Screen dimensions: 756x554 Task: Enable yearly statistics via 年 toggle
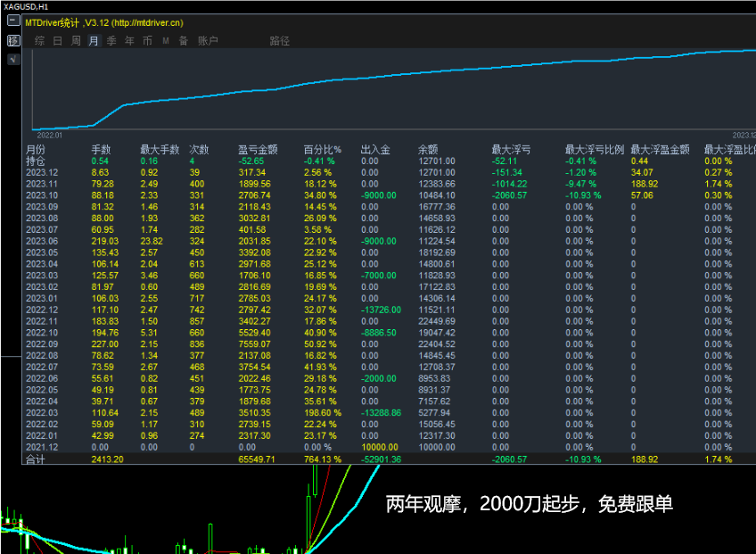tap(129, 40)
